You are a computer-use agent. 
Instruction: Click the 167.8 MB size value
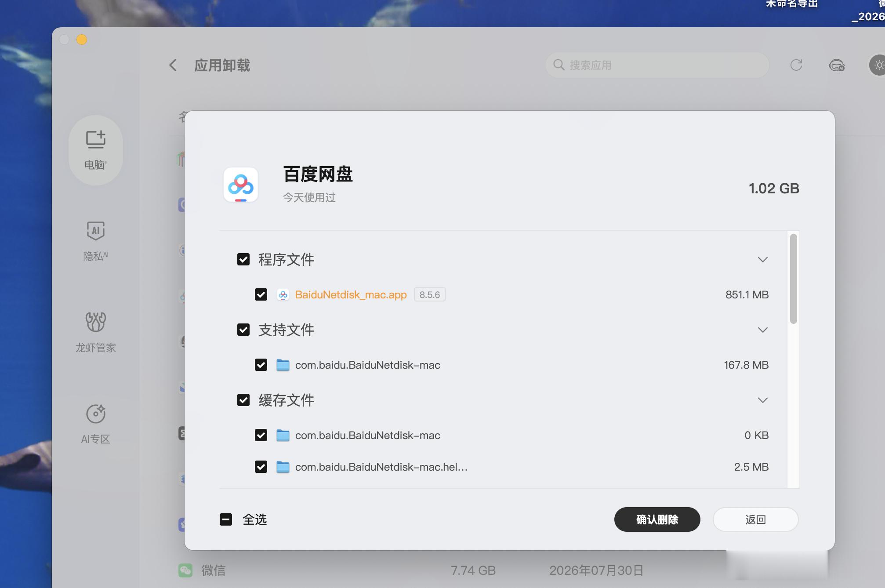point(746,365)
